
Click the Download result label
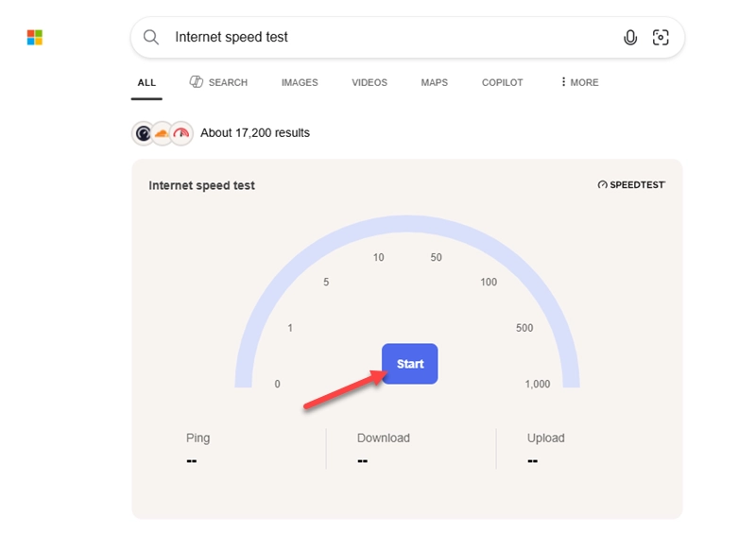coord(384,438)
